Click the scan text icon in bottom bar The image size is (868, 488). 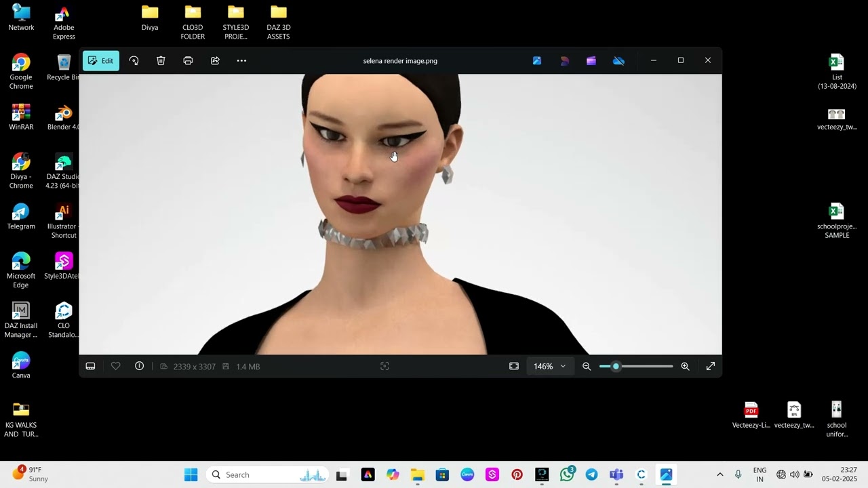coord(384,366)
